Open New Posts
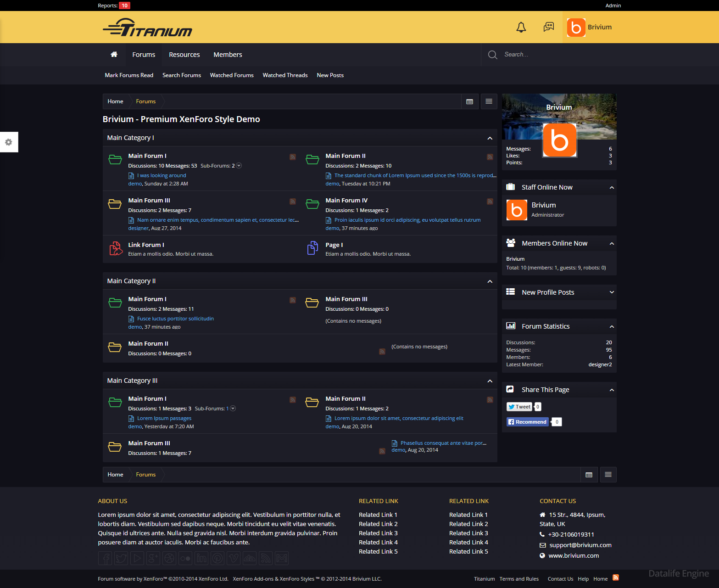719x588 pixels. pos(330,75)
